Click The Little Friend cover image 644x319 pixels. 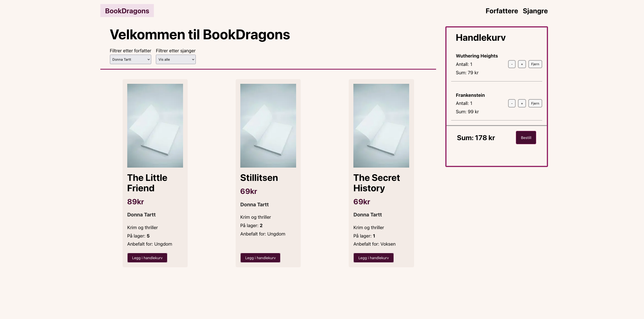point(155,126)
